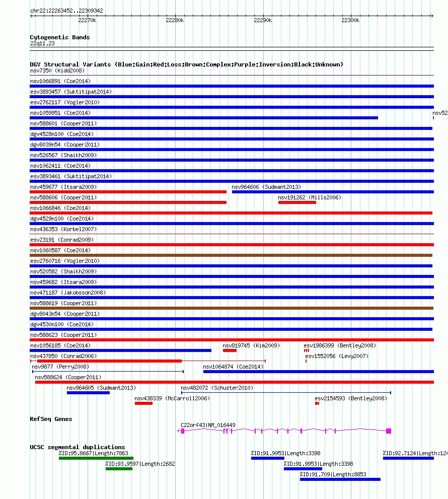
Task: Open the nsv588606 (Cooper2011) variant label
Action: pyautogui.click(x=63, y=197)
